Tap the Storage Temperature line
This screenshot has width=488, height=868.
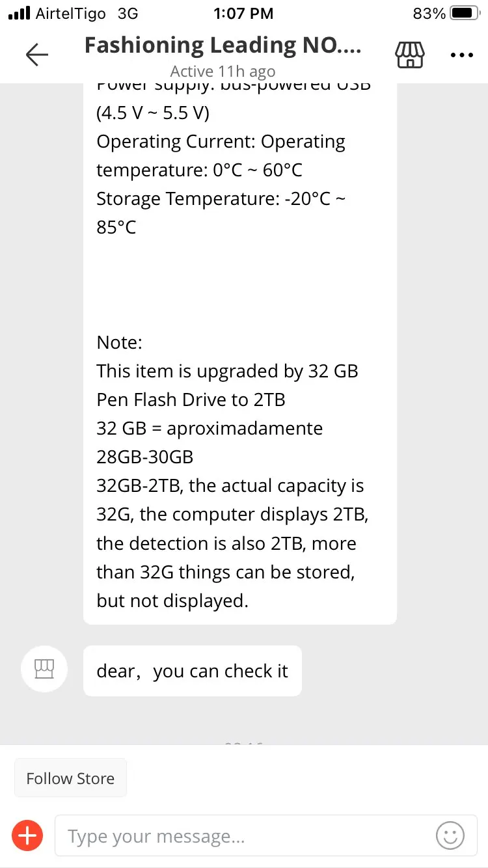pyautogui.click(x=221, y=198)
